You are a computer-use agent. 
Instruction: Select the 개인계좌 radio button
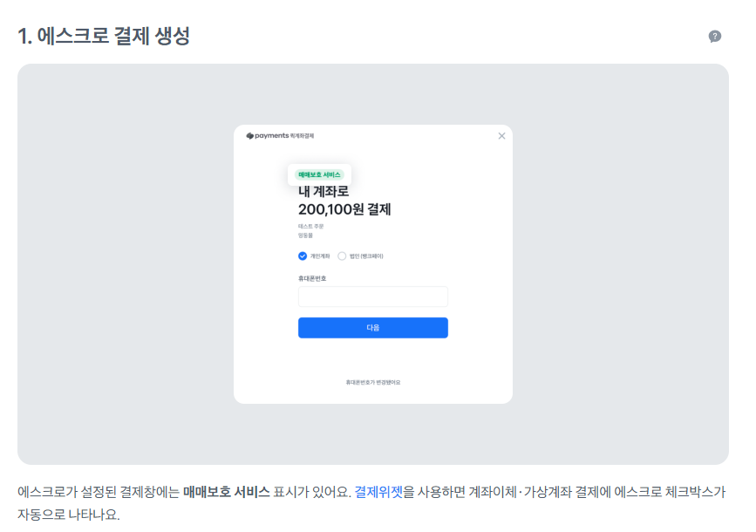point(303,256)
